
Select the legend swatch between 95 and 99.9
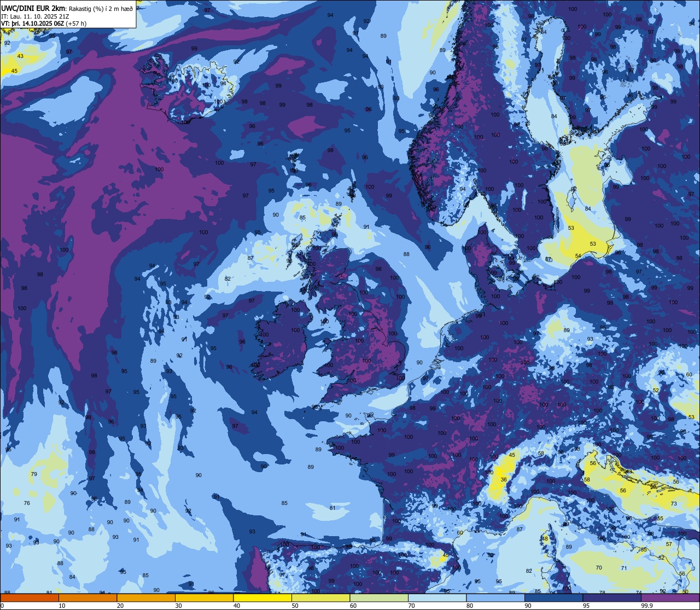pos(612,597)
